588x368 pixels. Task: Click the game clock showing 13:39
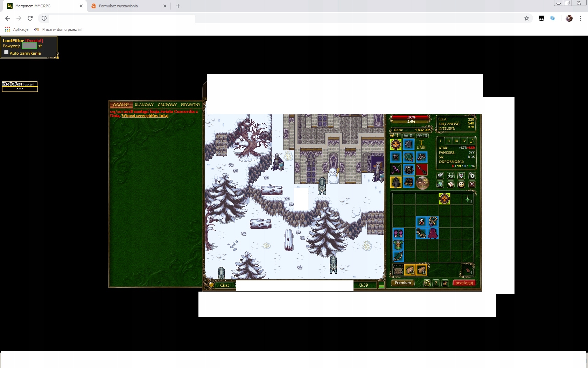(363, 285)
